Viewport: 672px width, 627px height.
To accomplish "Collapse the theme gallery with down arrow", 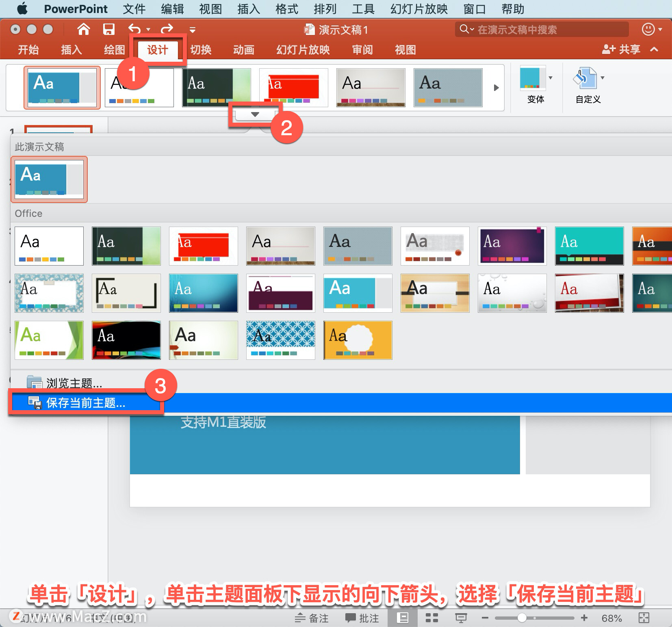I will coord(255,114).
